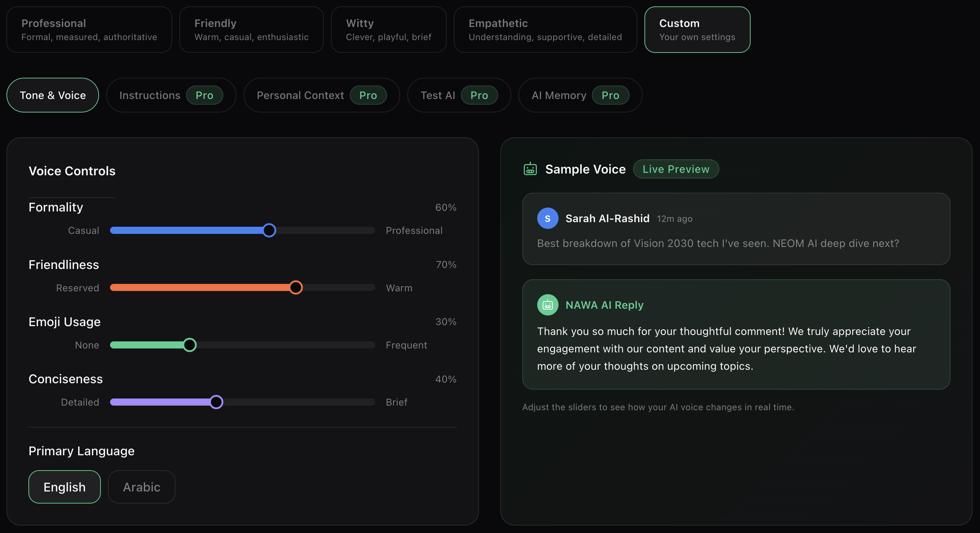The width and height of the screenshot is (980, 533).
Task: Click the Friendliness 70% value
Action: coord(446,265)
